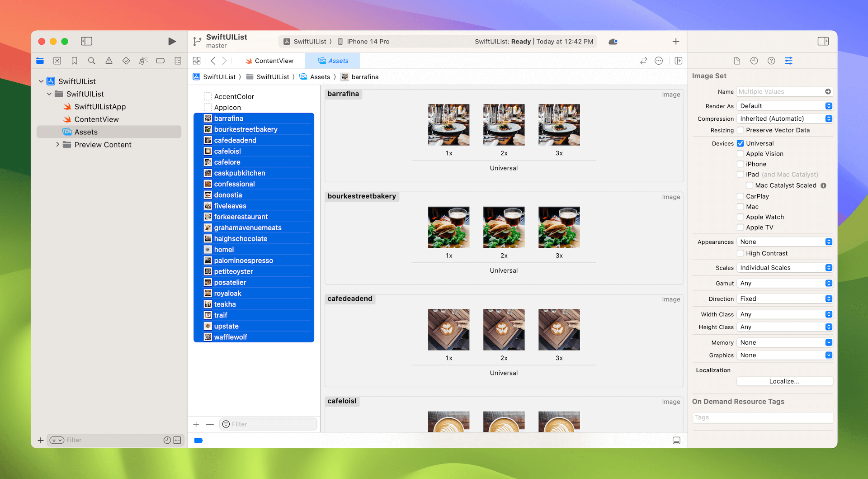The image size is (868, 479).
Task: Choose the iPhone 14 Pro destination
Action: tap(363, 42)
